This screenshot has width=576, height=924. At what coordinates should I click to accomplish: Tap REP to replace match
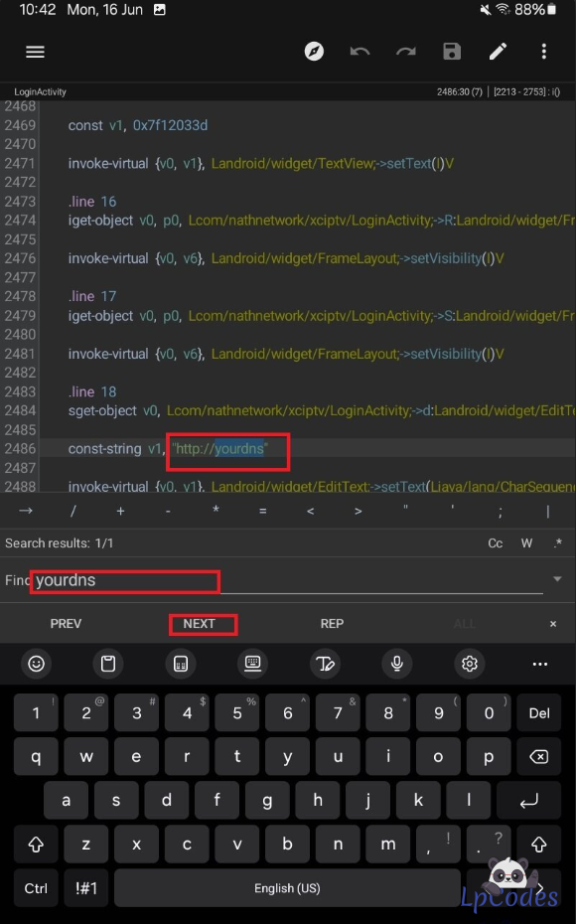(x=332, y=624)
